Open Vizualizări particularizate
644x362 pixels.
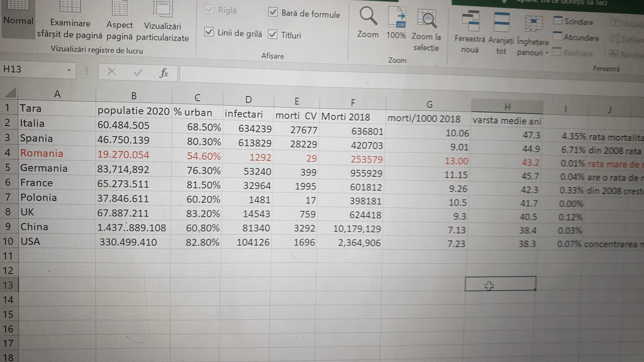[162, 18]
